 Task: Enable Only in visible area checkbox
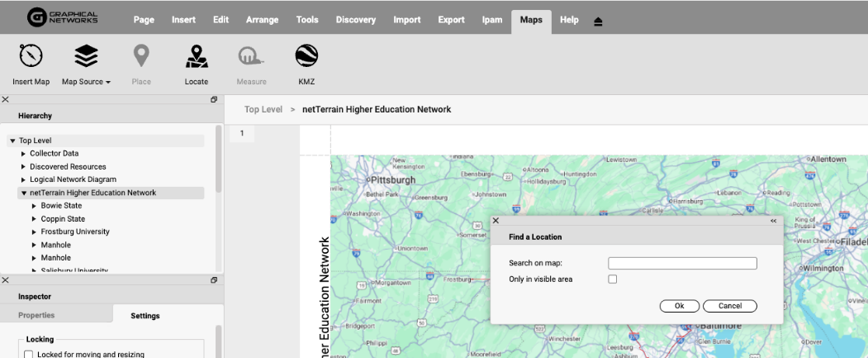pyautogui.click(x=612, y=279)
